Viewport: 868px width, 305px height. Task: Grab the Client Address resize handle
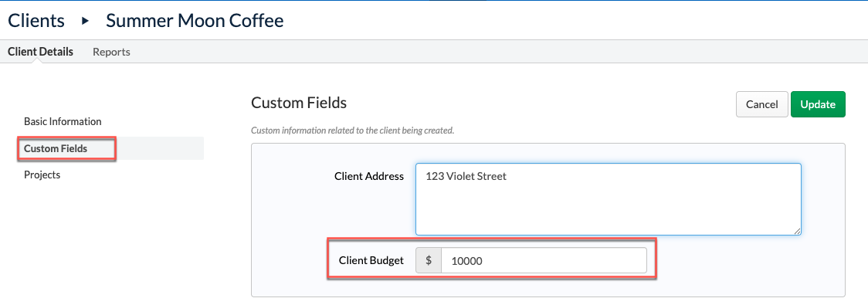pyautogui.click(x=797, y=231)
